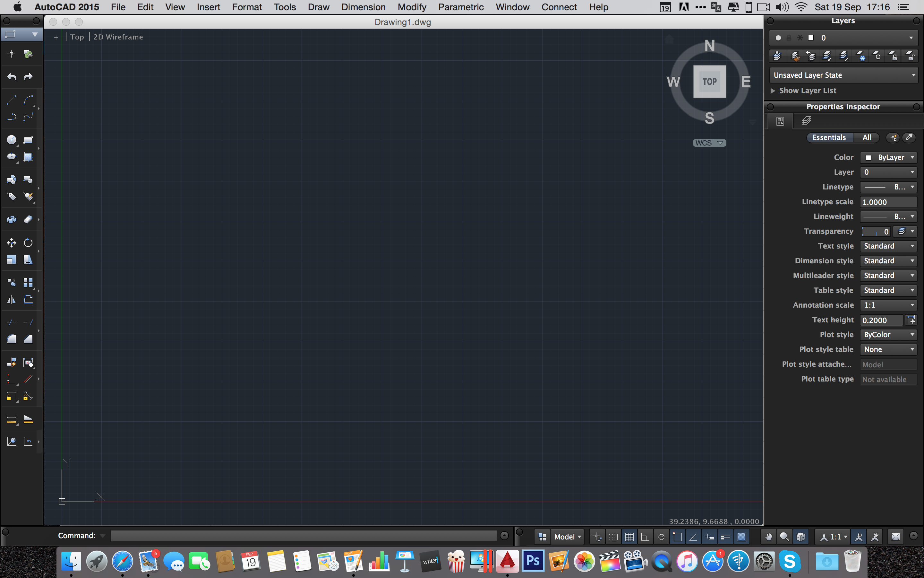Choose the Ellipse tool
Screen dimensions: 924x578
tap(12, 157)
